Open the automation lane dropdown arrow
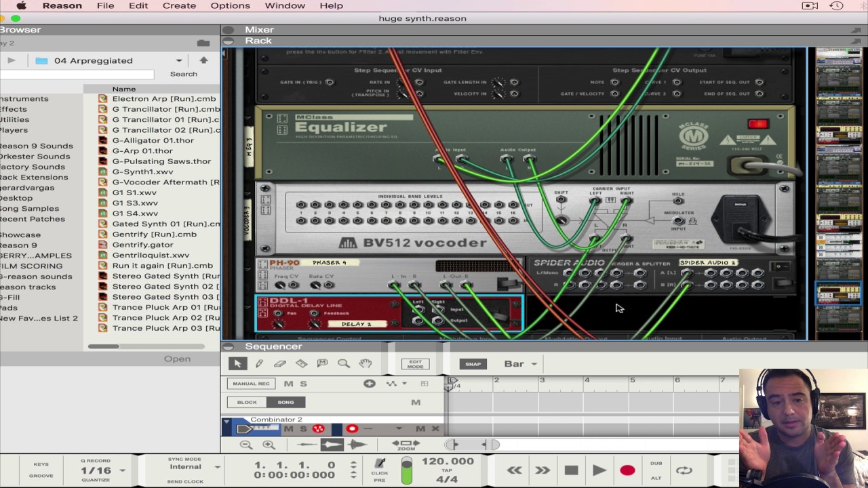 coord(404,384)
